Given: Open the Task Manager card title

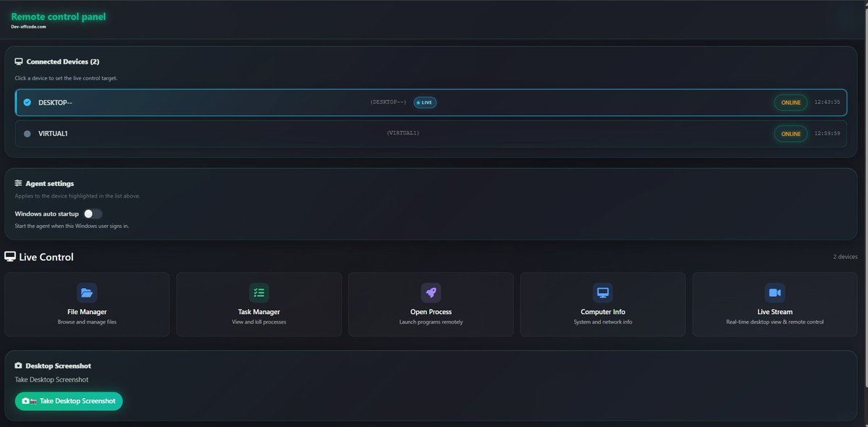Looking at the screenshot, I should point(259,312).
